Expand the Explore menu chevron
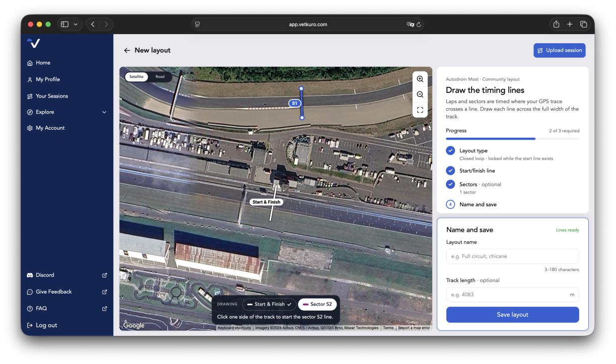Screen dimensions: 616x364 click(104, 112)
